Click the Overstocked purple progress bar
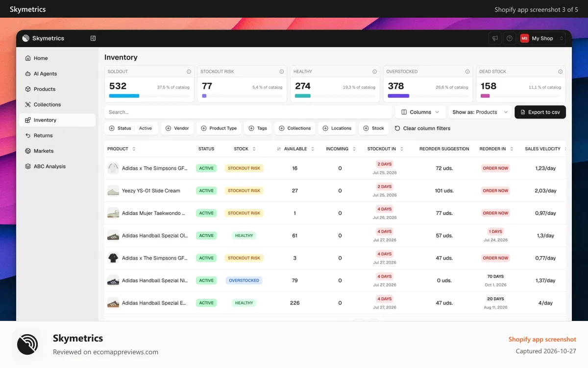The width and height of the screenshot is (588, 368). (398, 96)
